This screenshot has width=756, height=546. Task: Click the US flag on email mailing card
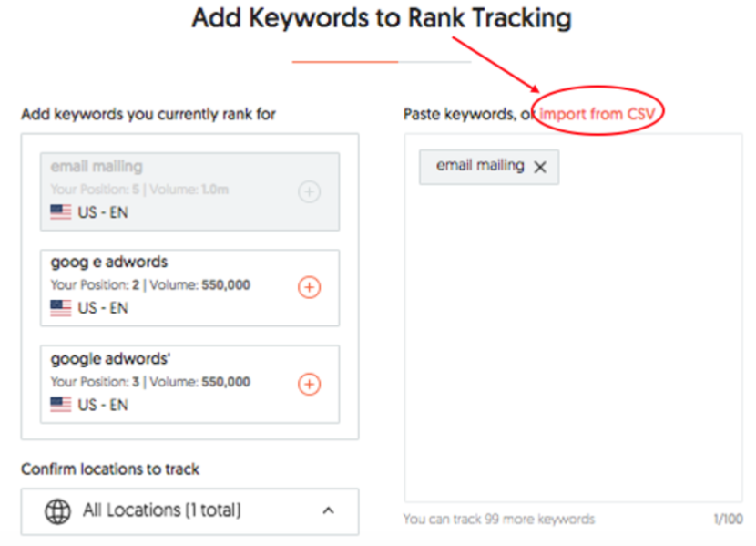(61, 211)
